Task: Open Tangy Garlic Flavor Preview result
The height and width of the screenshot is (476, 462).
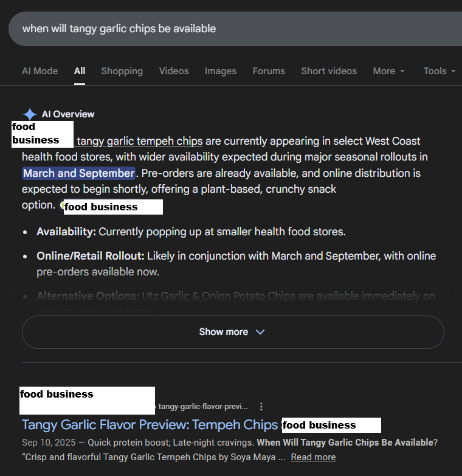Action: click(x=150, y=424)
